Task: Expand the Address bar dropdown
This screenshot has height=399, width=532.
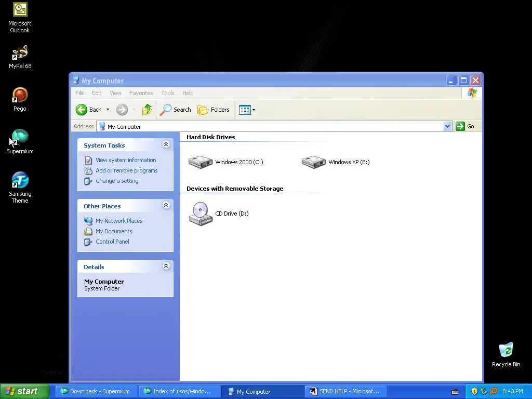Action: coord(447,126)
